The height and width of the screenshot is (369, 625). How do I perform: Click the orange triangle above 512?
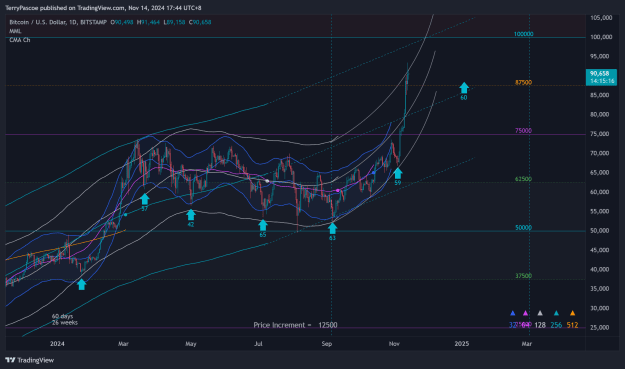pyautogui.click(x=572, y=313)
